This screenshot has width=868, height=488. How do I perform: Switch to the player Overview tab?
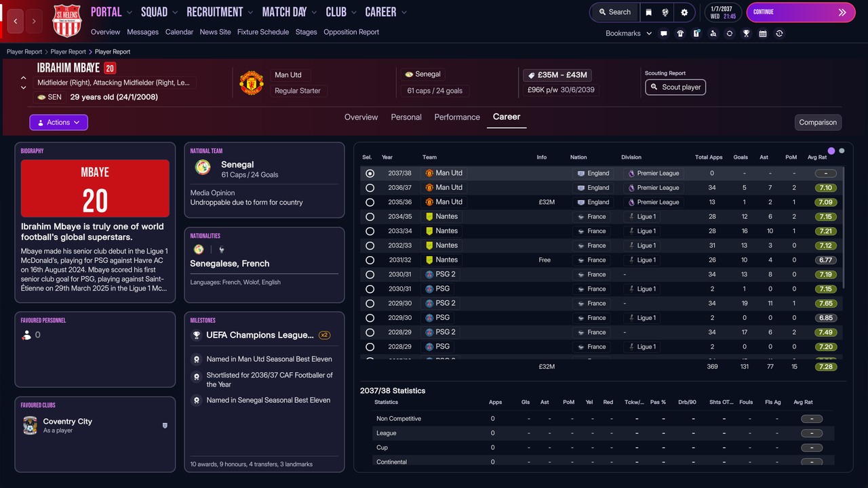click(361, 117)
